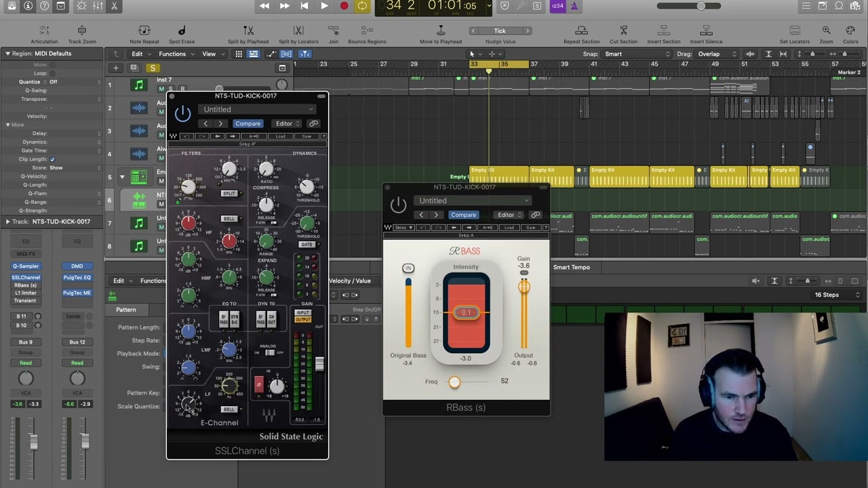Toggle the RBass IN bypass button

click(x=408, y=268)
